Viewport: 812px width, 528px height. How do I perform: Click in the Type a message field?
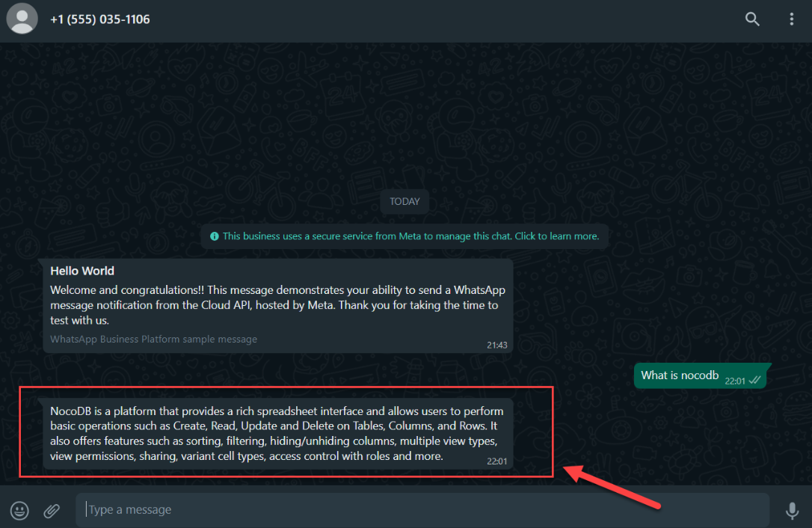[422, 510]
